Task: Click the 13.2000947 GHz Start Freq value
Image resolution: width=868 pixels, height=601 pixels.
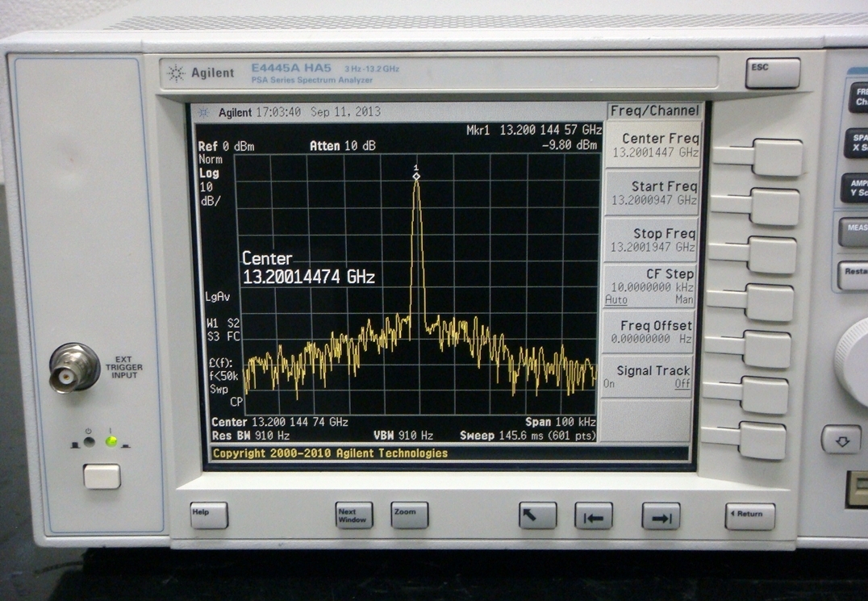Action: click(654, 200)
